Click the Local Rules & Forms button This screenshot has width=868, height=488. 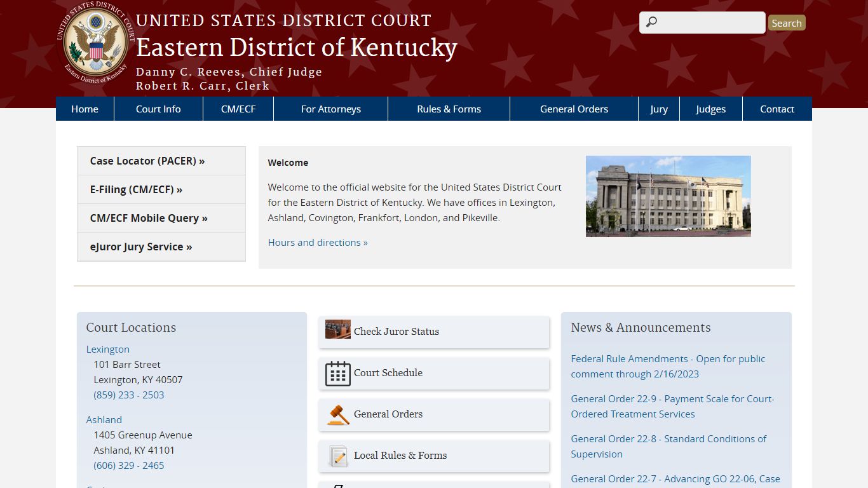[x=434, y=456]
